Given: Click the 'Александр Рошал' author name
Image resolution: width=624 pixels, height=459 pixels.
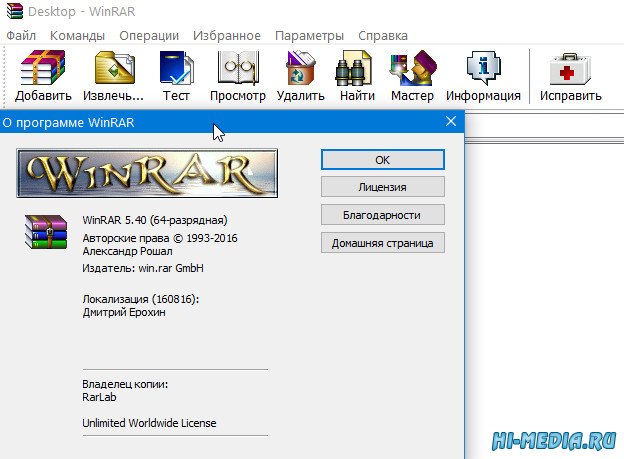Looking at the screenshot, I should (x=127, y=251).
